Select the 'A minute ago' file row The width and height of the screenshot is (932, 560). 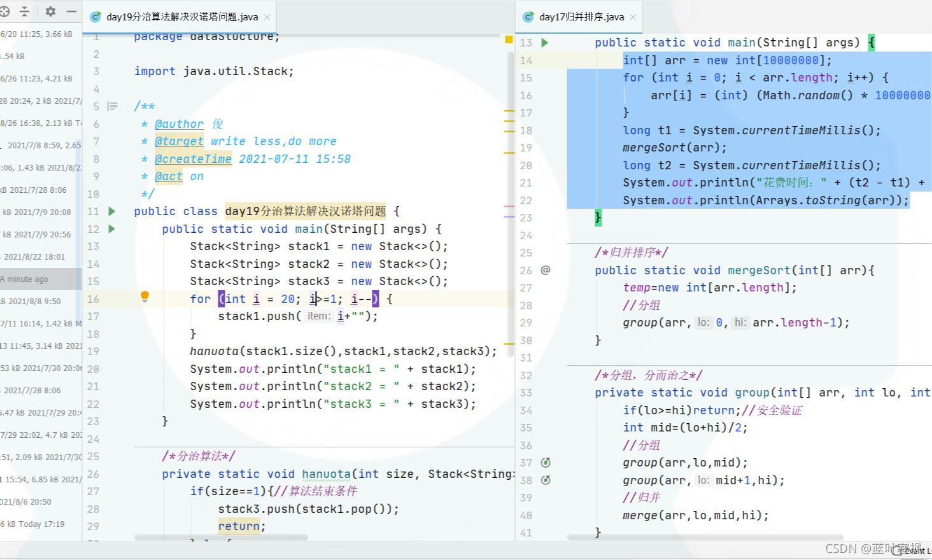41,279
